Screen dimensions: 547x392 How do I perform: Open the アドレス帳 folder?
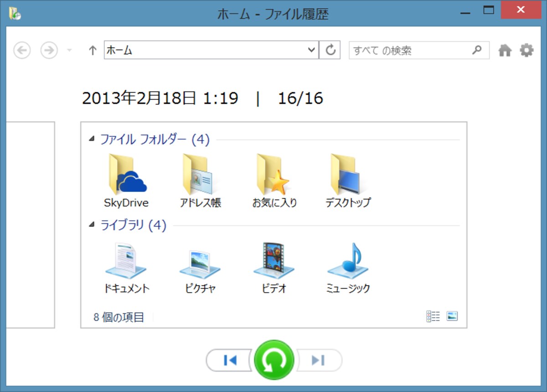[200, 181]
